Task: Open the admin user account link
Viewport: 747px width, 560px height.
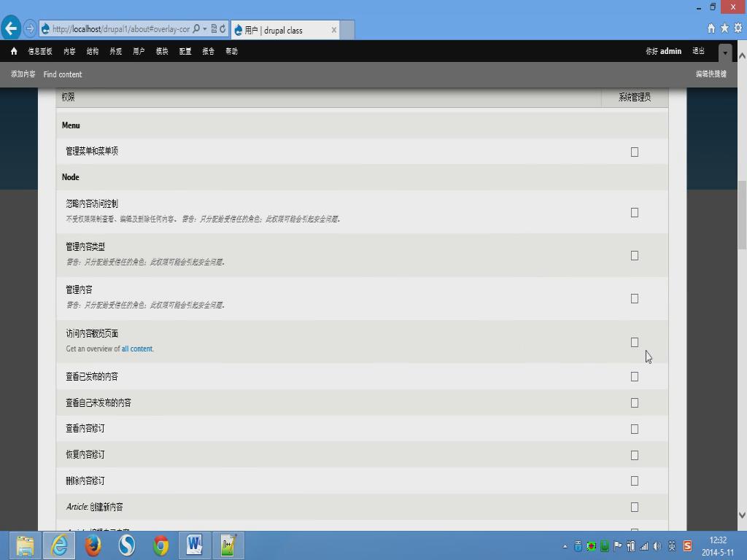Action: 671,51
